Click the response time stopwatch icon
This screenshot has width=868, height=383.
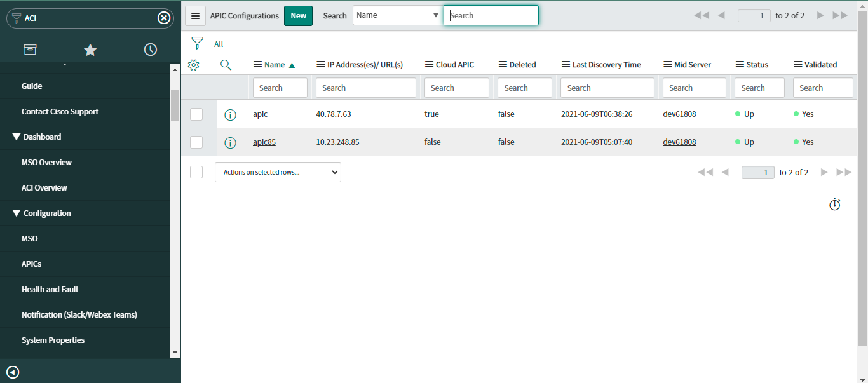click(835, 205)
